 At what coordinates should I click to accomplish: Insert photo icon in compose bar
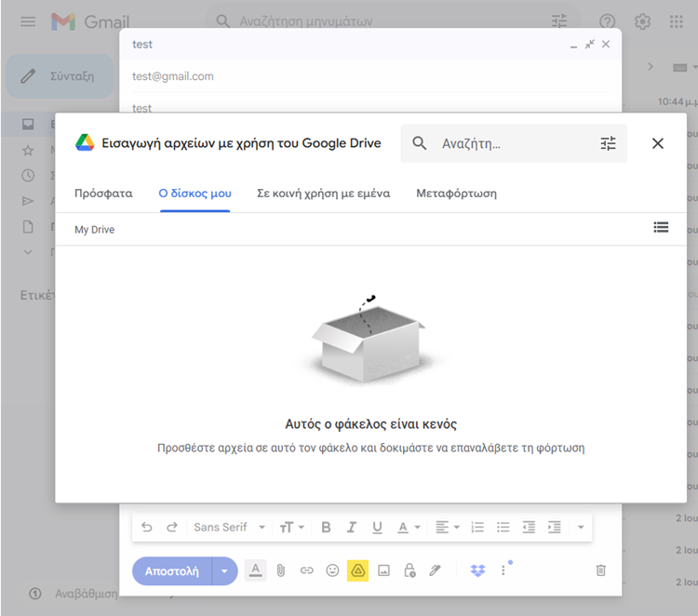coord(383,570)
